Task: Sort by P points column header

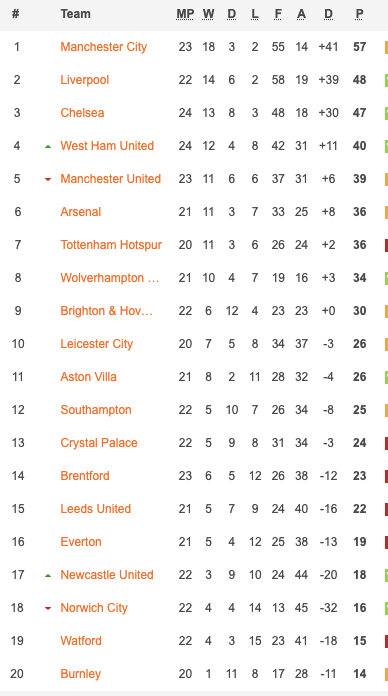Action: click(x=359, y=14)
